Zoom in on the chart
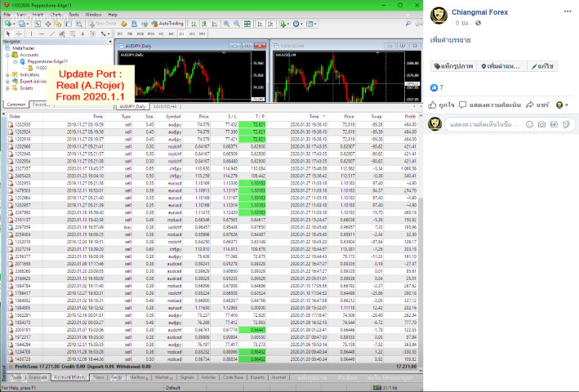Viewport: 579px width, 392px height. point(226,24)
